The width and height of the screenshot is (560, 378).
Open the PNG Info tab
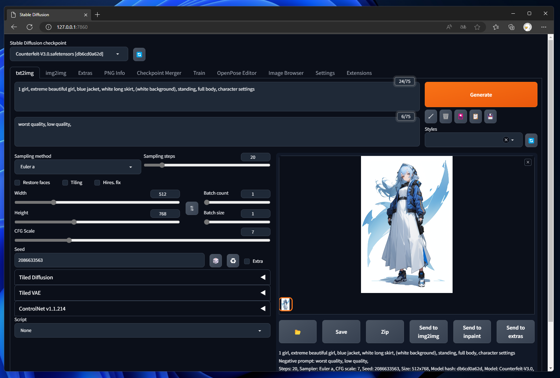[114, 73]
